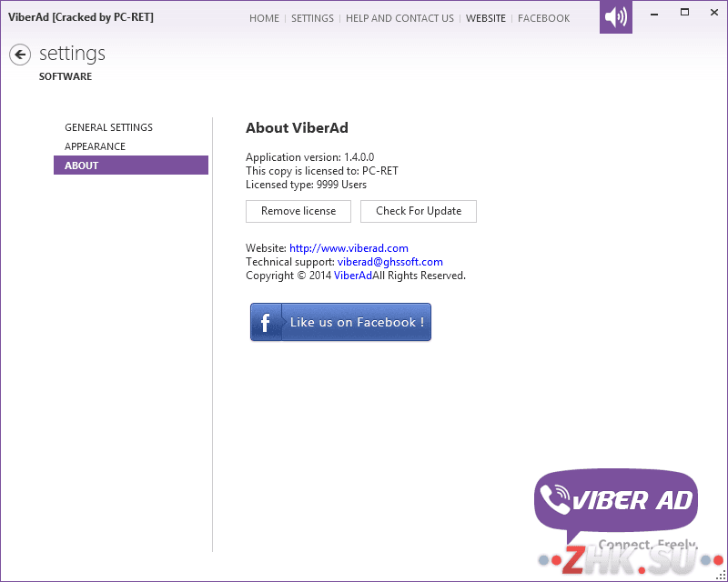Image resolution: width=728 pixels, height=582 pixels.
Task: Click the Check For Update button
Action: pyautogui.click(x=419, y=211)
